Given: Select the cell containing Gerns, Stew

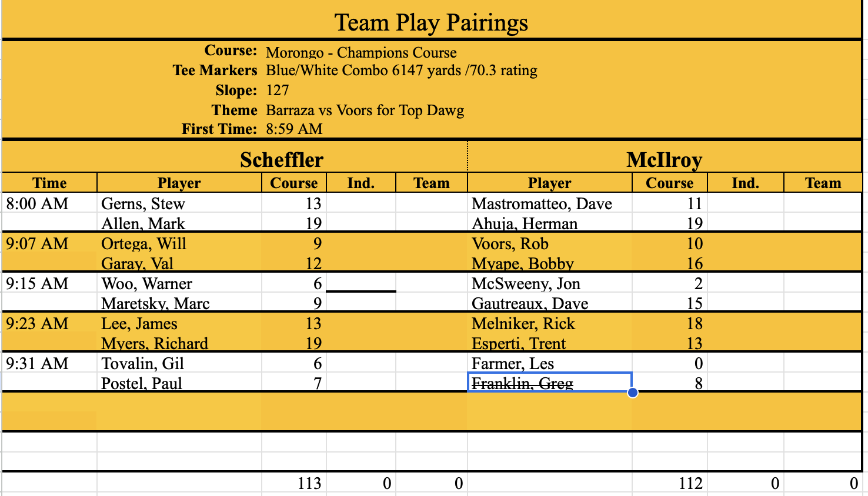Looking at the screenshot, I should click(143, 204).
